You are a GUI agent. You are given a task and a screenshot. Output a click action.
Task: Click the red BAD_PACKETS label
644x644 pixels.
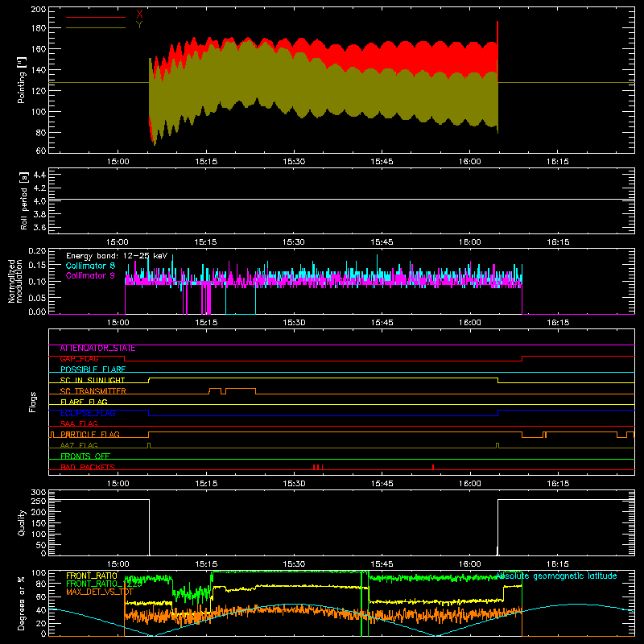pos(88,467)
